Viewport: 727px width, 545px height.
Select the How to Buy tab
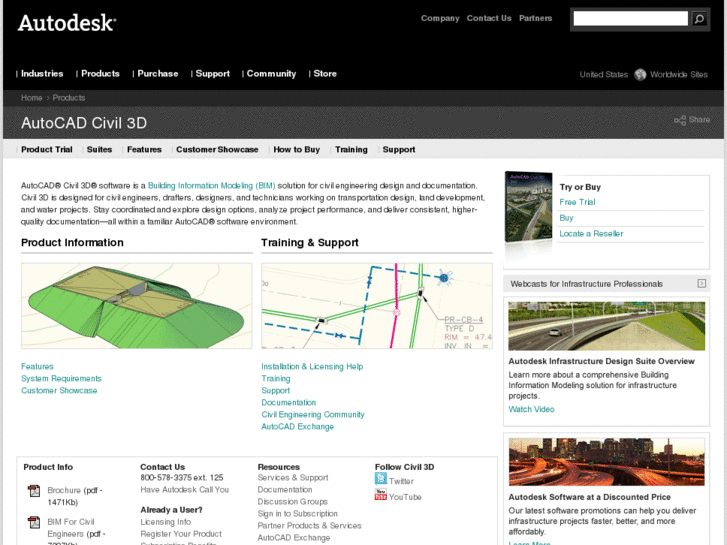click(297, 149)
